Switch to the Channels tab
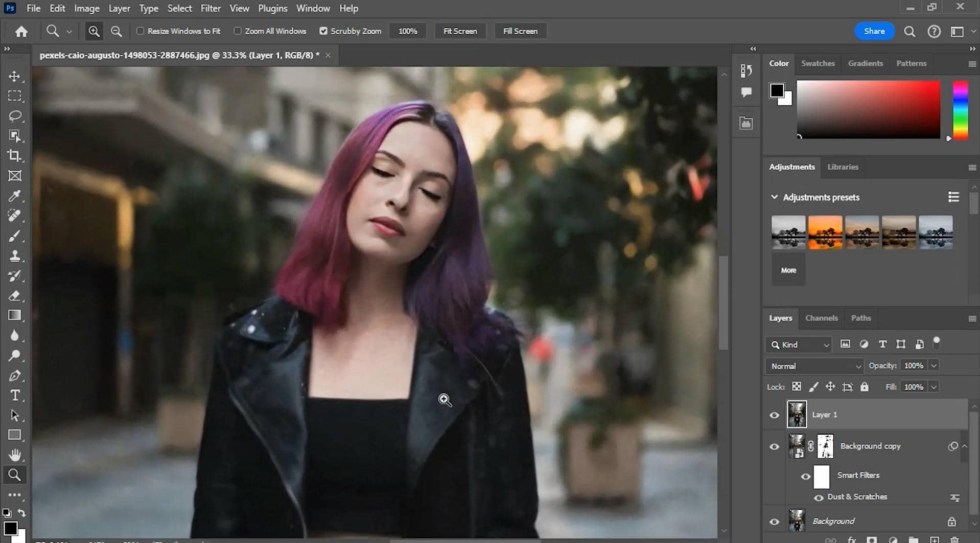 pos(822,318)
